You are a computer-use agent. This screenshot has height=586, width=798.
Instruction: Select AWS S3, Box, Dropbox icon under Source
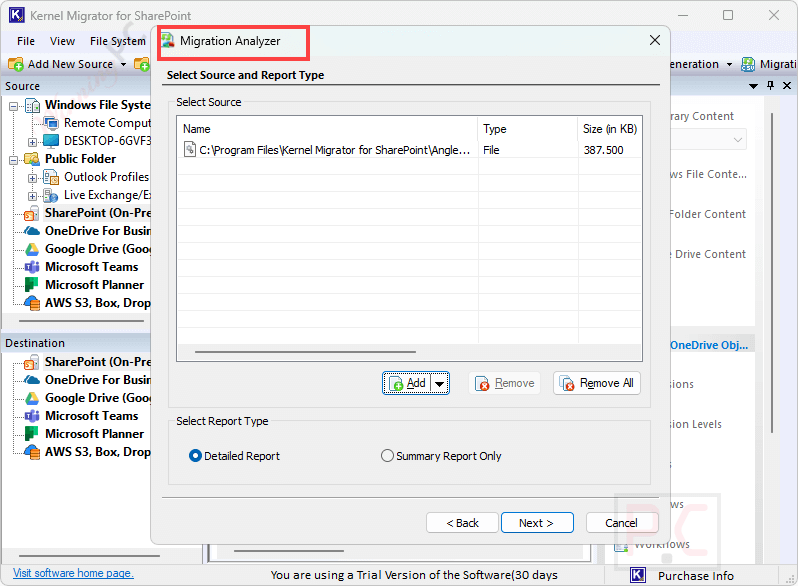pyautogui.click(x=32, y=303)
